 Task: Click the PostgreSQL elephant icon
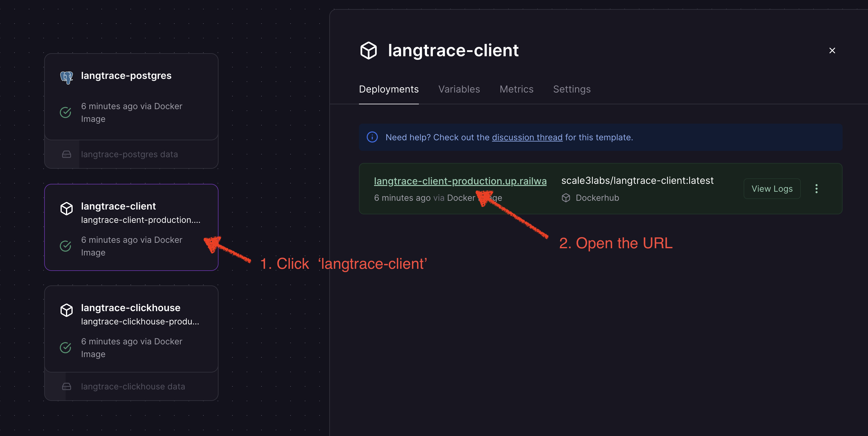coord(66,77)
